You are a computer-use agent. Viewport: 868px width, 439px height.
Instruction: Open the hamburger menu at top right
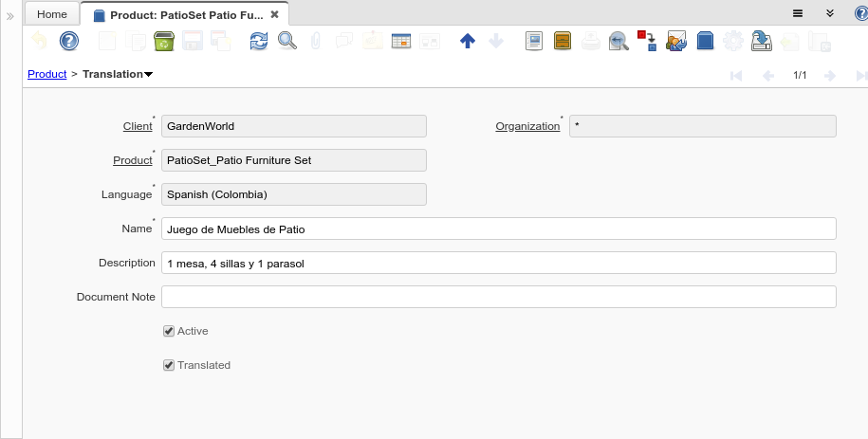coord(798,13)
